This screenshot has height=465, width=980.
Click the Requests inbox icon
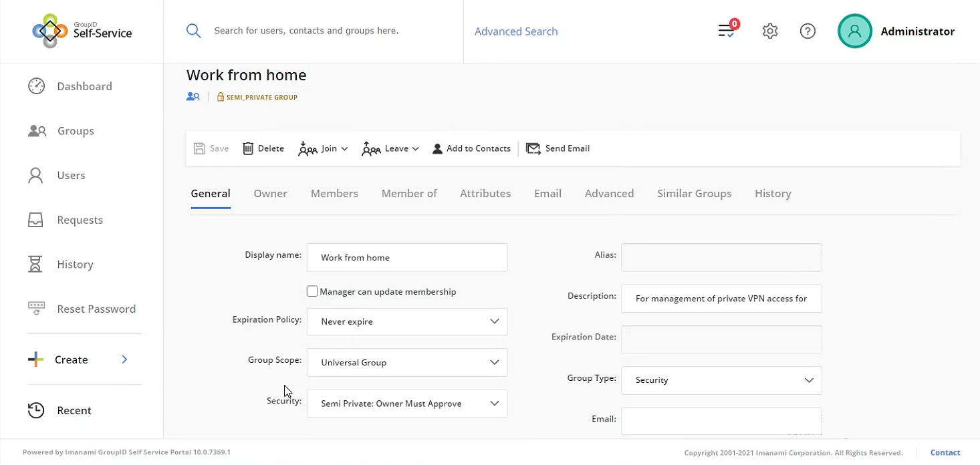coord(35,220)
